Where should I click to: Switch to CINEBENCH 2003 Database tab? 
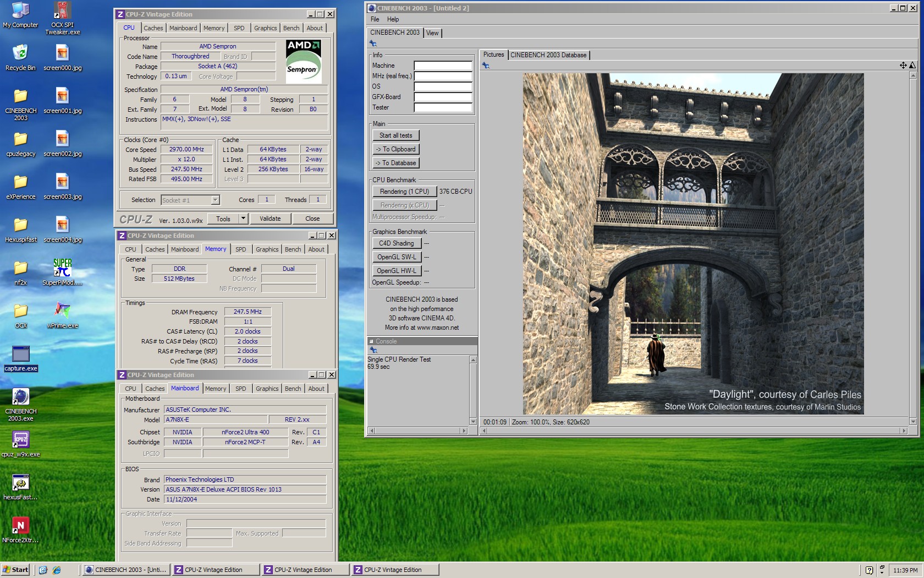click(x=548, y=55)
